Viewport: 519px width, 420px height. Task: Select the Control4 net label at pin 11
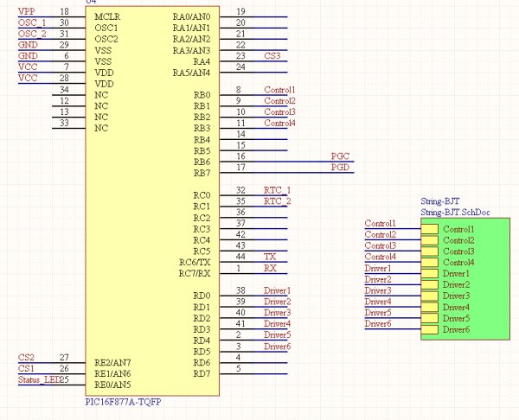pyautogui.click(x=279, y=123)
